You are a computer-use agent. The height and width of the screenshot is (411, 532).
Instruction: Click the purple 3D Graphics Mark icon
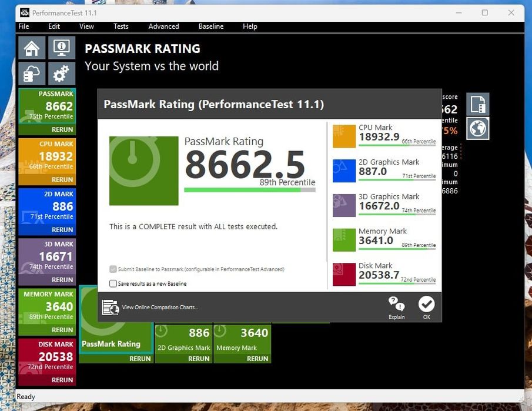344,205
